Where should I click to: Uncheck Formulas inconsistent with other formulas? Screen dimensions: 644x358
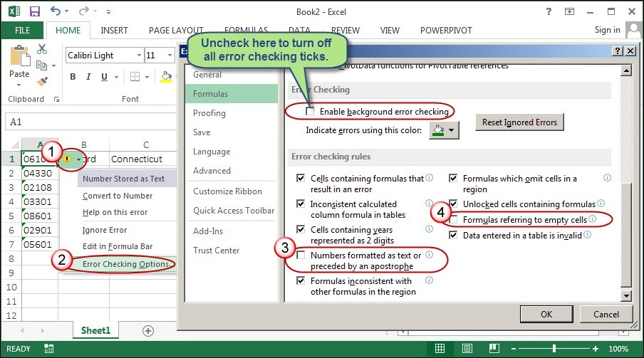[x=301, y=280]
